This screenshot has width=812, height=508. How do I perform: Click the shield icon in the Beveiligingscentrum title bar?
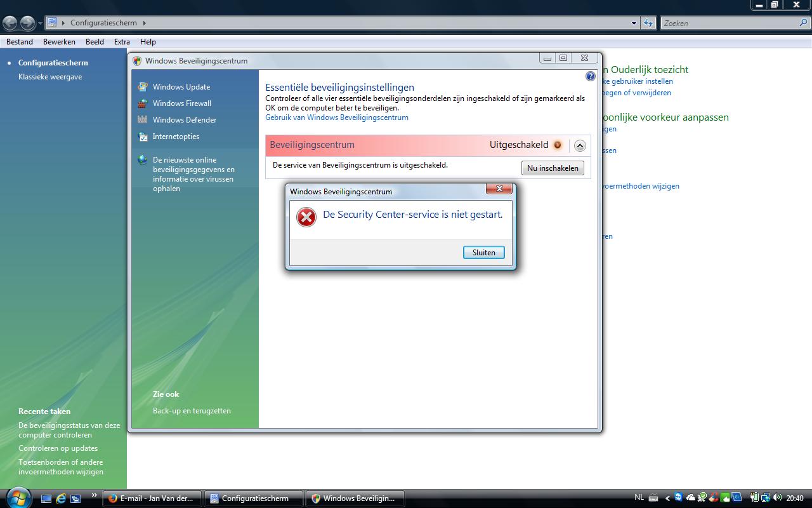[x=137, y=61]
